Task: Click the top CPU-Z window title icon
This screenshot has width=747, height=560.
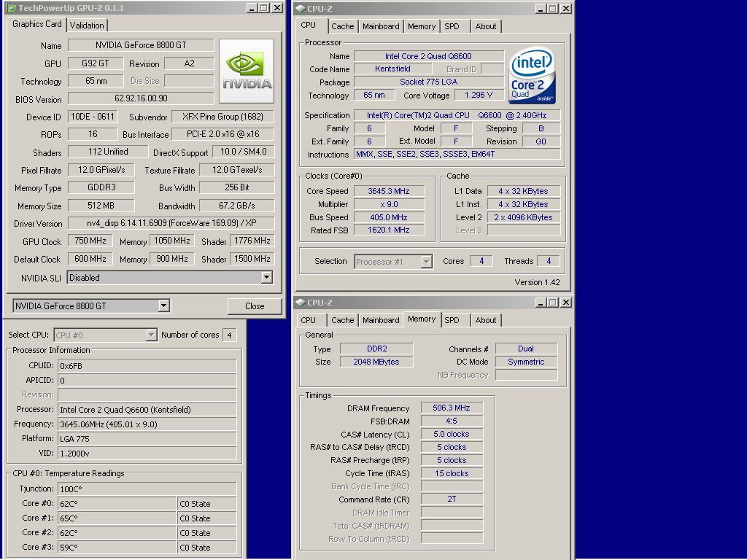Action: click(x=300, y=9)
